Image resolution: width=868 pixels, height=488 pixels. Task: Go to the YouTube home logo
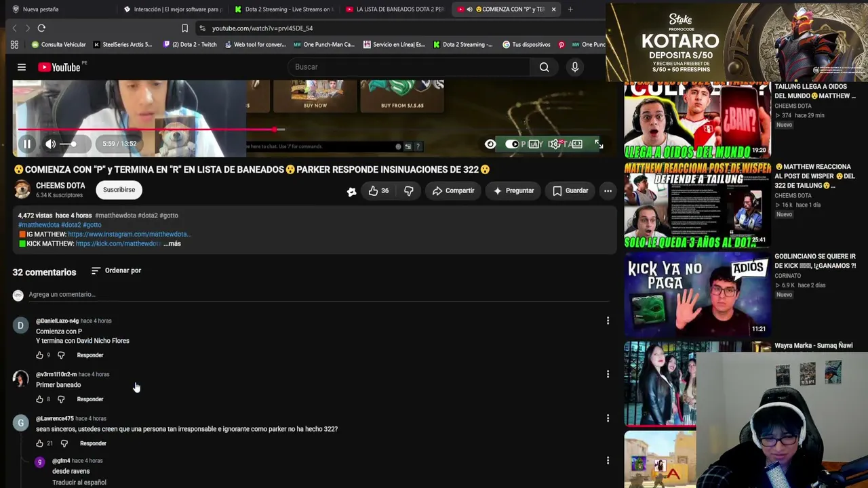(x=59, y=67)
